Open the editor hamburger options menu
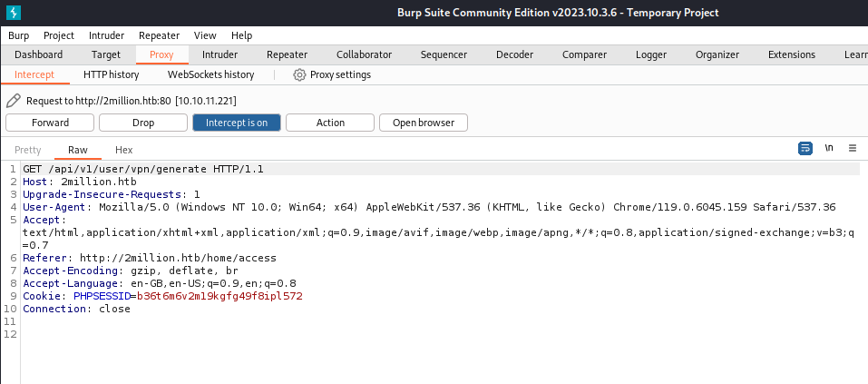This screenshot has width=868, height=384. (853, 148)
